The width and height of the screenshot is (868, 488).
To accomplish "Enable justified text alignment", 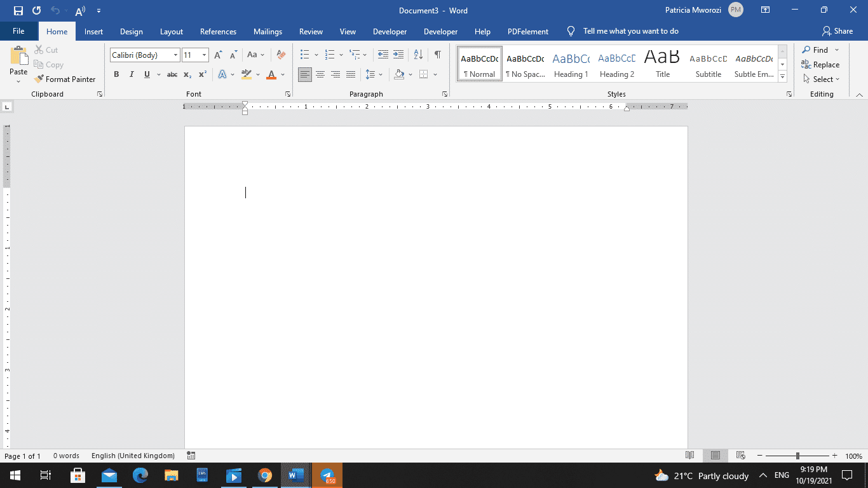I will [x=351, y=74].
